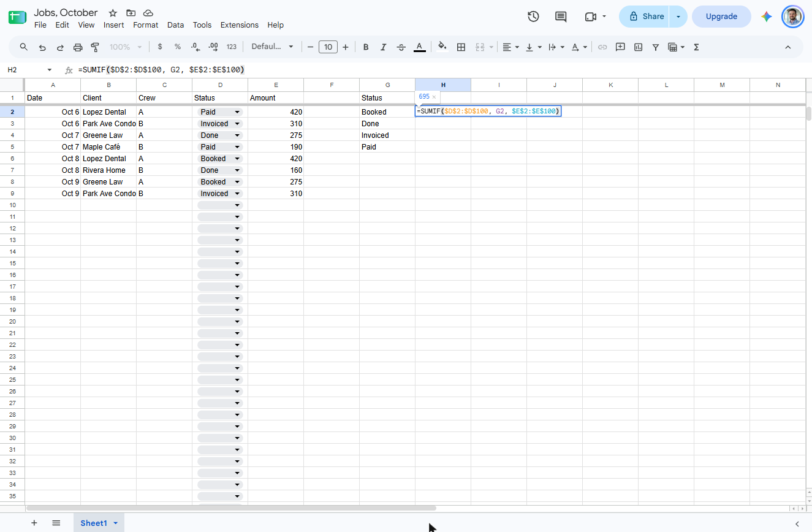Click the Insert chart icon
Image resolution: width=812 pixels, height=532 pixels.
pos(638,47)
